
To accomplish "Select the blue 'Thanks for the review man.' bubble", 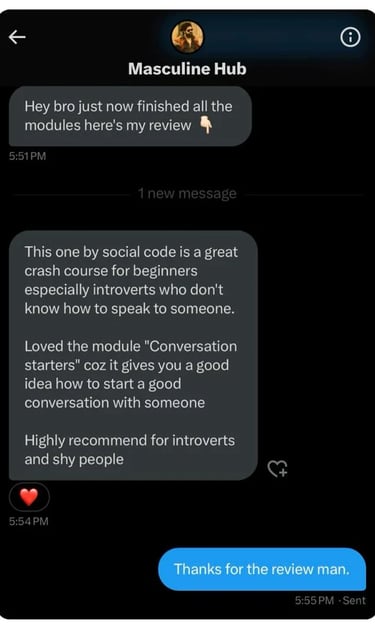I will 262,569.
